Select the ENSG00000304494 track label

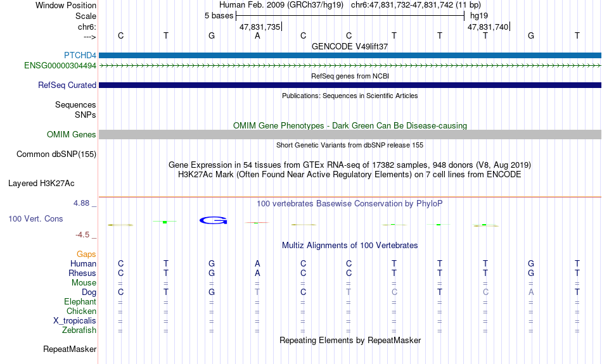pos(60,66)
